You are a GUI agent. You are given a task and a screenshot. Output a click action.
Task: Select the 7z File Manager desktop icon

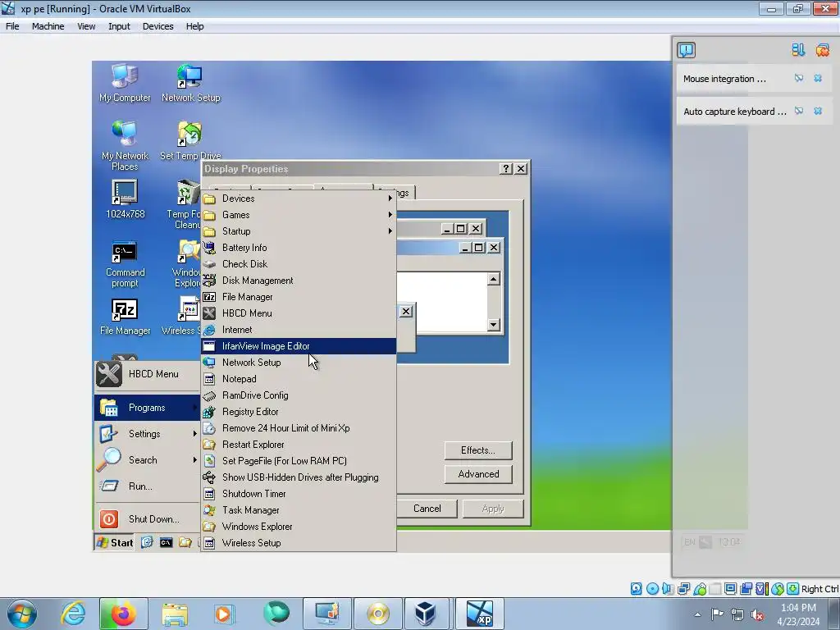pos(125,317)
